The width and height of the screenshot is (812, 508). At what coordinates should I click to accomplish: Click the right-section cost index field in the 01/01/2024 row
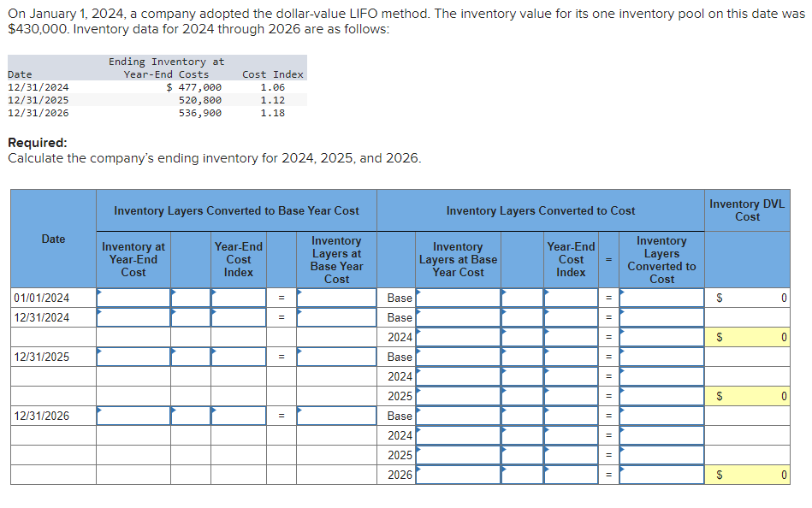tap(572, 298)
